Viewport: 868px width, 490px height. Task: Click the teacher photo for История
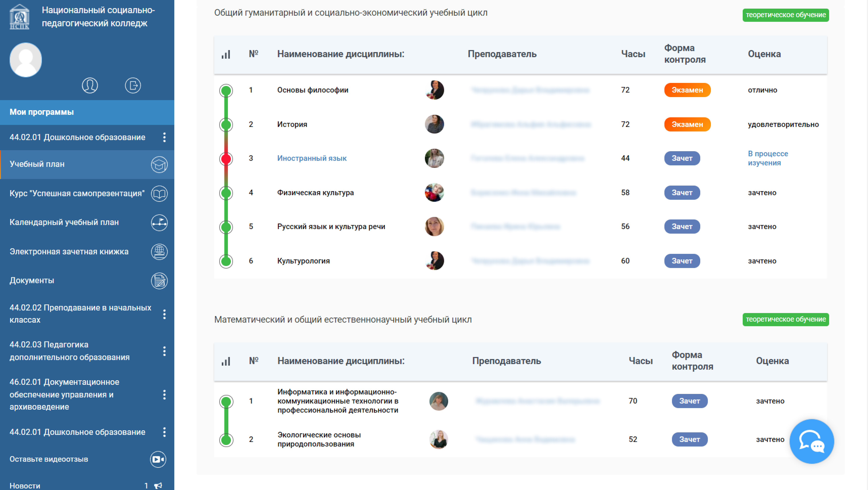[434, 124]
